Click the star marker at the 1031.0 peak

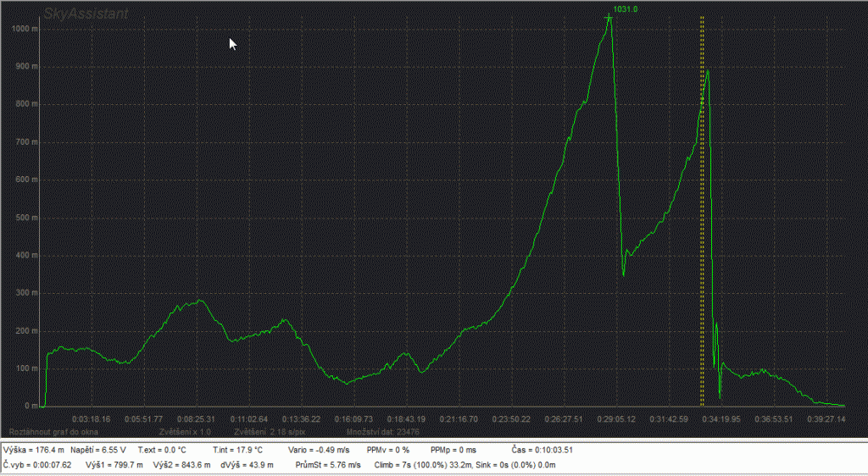(609, 18)
